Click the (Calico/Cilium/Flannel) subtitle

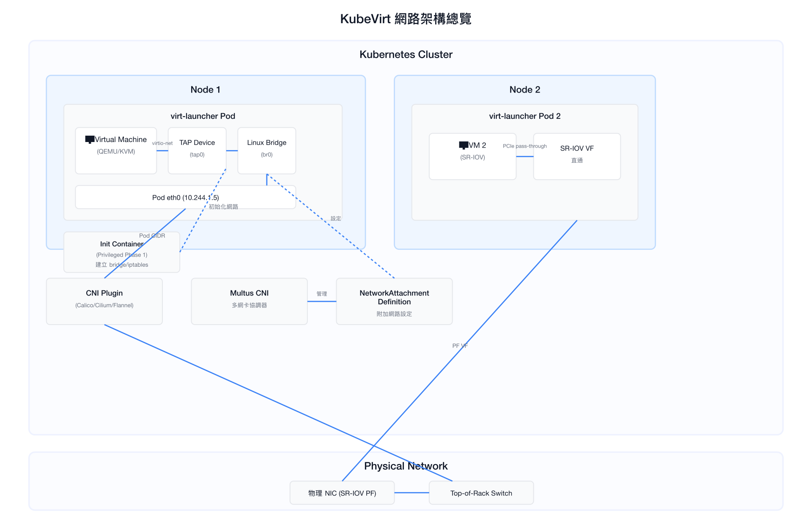coord(104,305)
